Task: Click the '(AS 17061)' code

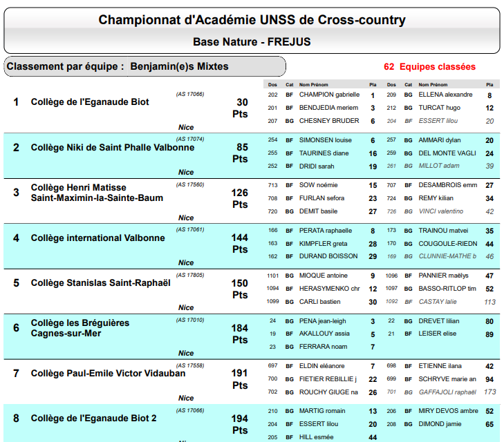Action: [x=190, y=229]
